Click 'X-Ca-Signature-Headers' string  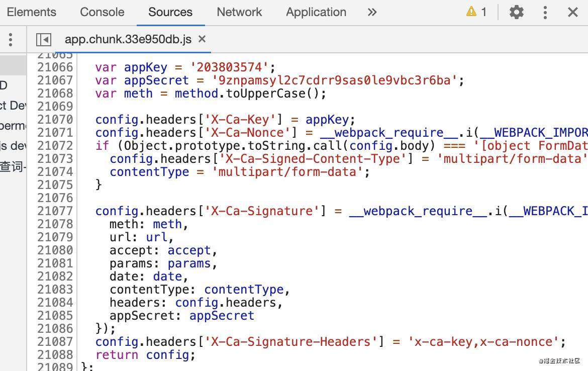[x=290, y=341]
